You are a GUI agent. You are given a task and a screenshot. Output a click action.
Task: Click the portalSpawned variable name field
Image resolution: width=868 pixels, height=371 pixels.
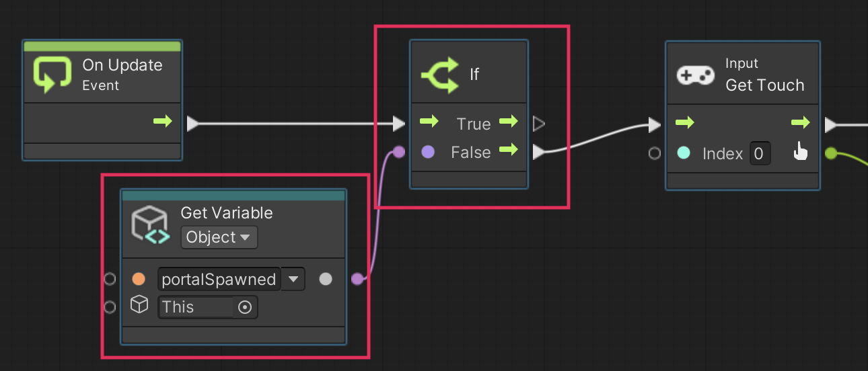pyautogui.click(x=219, y=280)
